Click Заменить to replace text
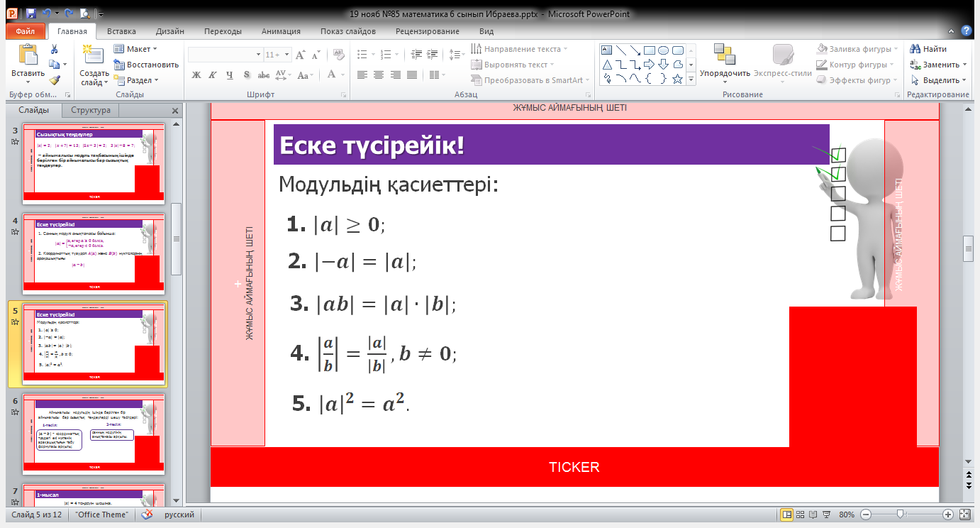Viewport: 980px width, 528px height. (x=938, y=65)
